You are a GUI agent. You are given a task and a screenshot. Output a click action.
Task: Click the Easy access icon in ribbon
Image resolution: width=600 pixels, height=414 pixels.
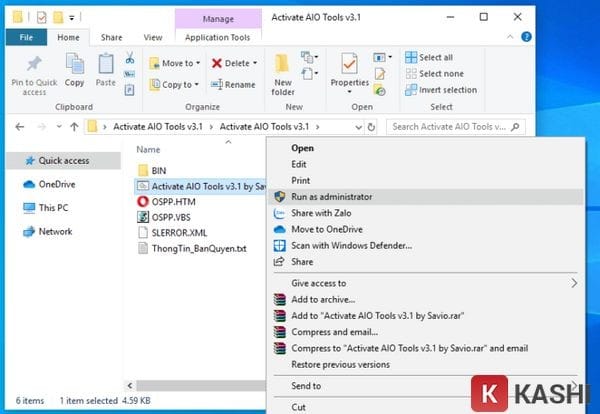pyautogui.click(x=308, y=73)
